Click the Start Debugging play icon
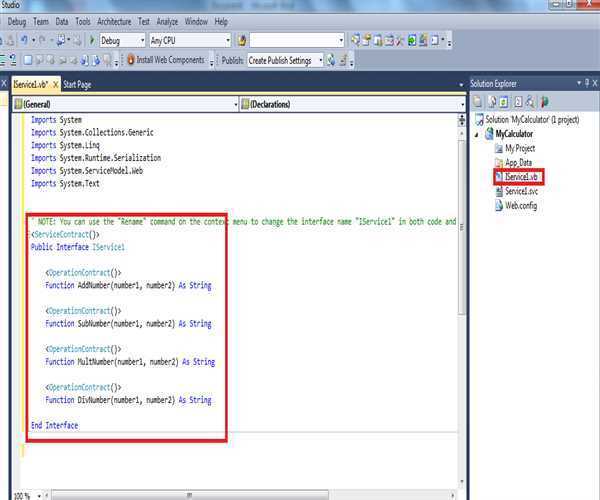Viewport: 600px width, 500px height. click(93, 41)
